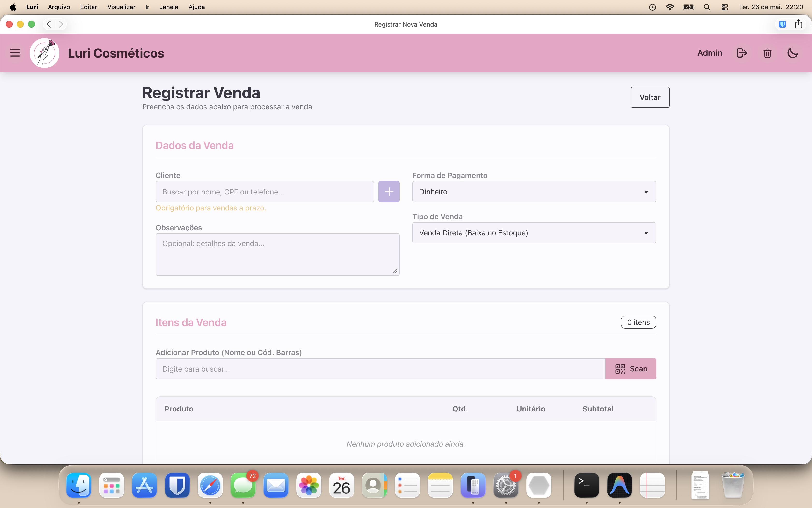812x508 pixels.
Task: Add a new client with the plus button
Action: point(389,192)
